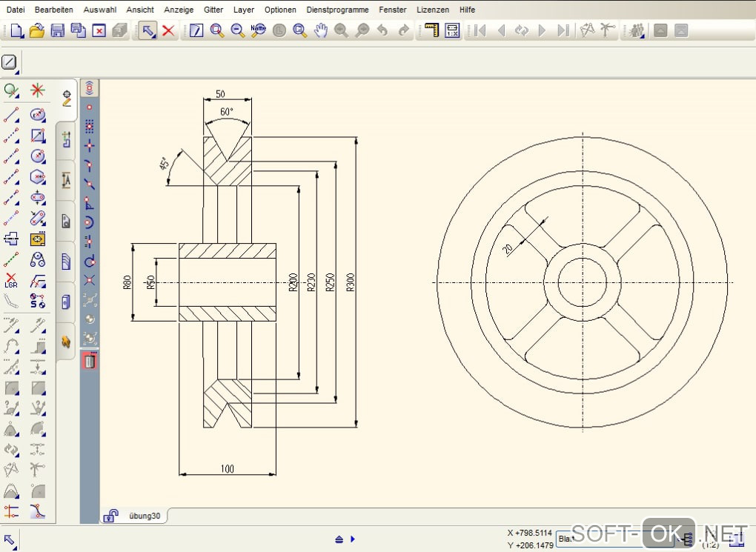Redo the last undone action

403,30
